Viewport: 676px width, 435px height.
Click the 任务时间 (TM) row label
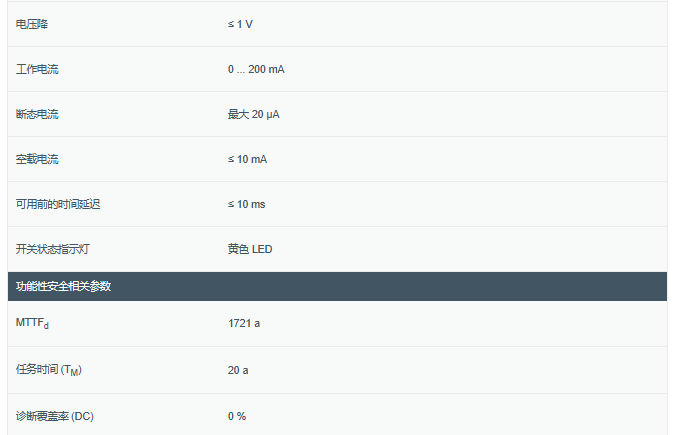[x=48, y=370]
